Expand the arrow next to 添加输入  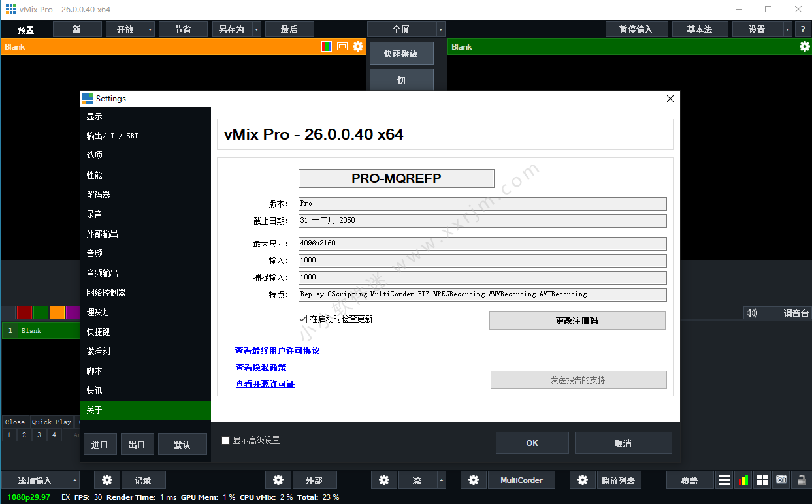[x=74, y=480]
